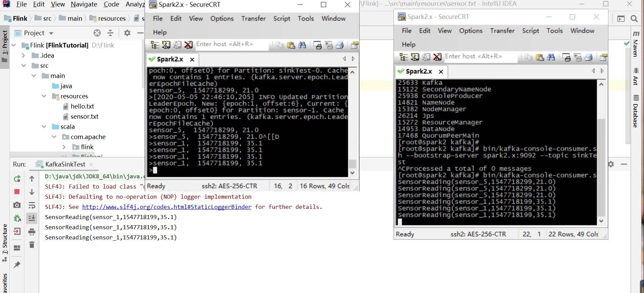Viewport: 644px width, 293px height.
Task: Open the 7: Structure tool window
Action: click(5, 242)
